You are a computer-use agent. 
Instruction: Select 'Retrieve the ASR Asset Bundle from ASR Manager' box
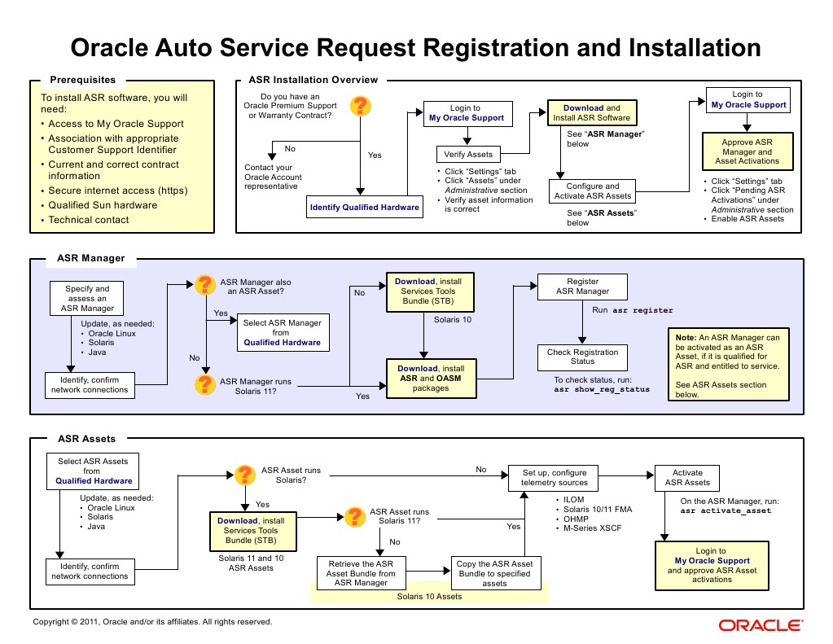click(x=362, y=573)
